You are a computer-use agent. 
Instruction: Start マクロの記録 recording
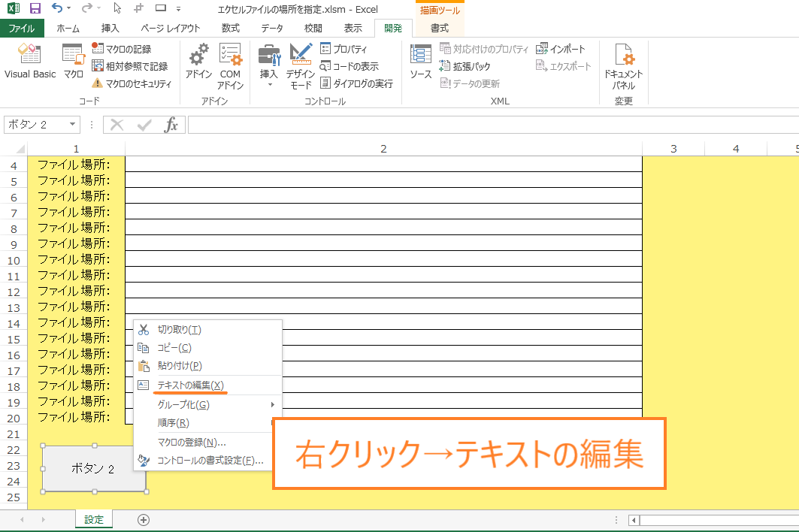tap(121, 49)
